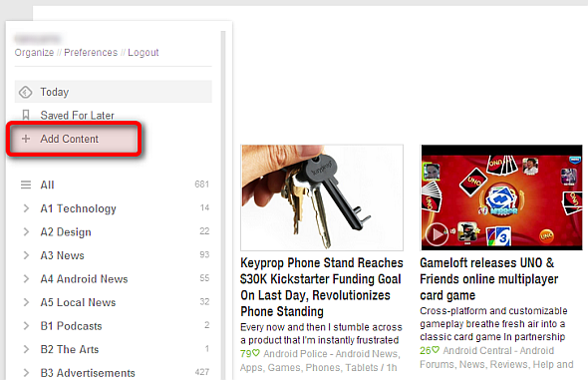Click the Android Police source name
The width and height of the screenshot is (588, 380).
pos(295,354)
